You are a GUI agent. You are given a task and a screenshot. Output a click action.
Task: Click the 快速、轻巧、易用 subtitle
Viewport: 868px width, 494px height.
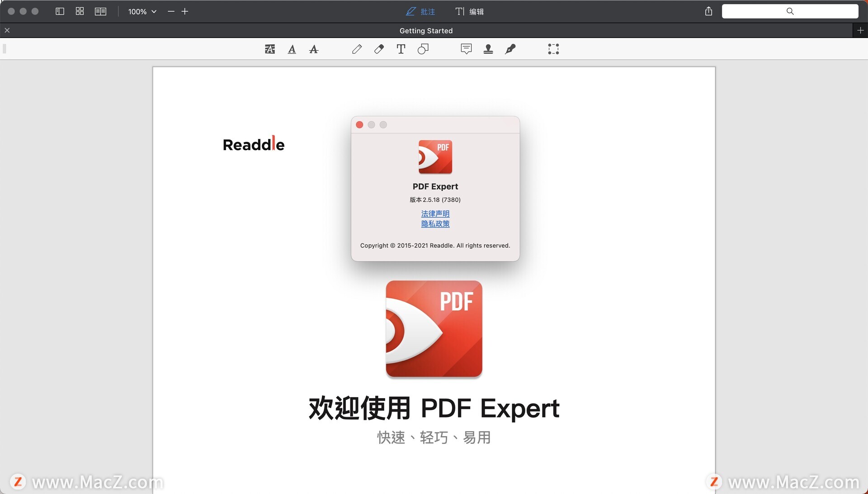(434, 437)
